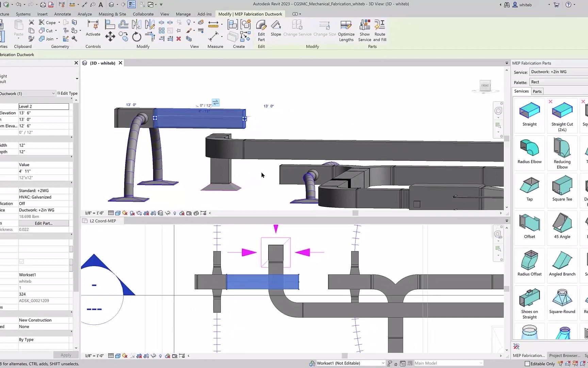Click the Temporary Hide/Isolate glasses icon
This screenshot has width=588, height=368.
[167, 213]
